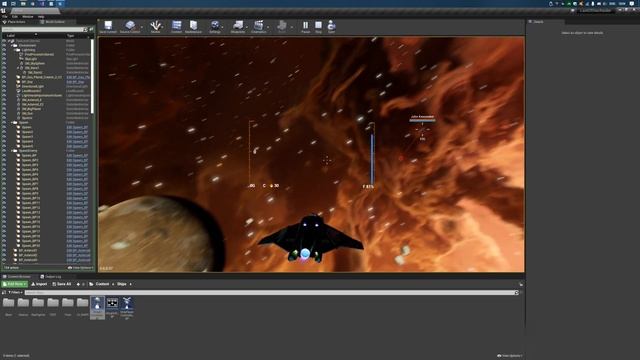Hide the SkyLight actor in outliner
640x360 pixels.
pos(4,59)
